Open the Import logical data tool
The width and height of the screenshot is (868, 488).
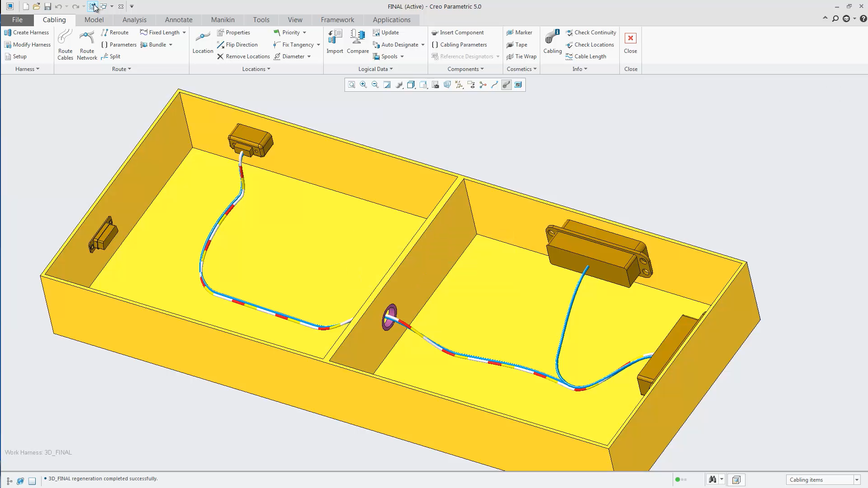coord(335,42)
